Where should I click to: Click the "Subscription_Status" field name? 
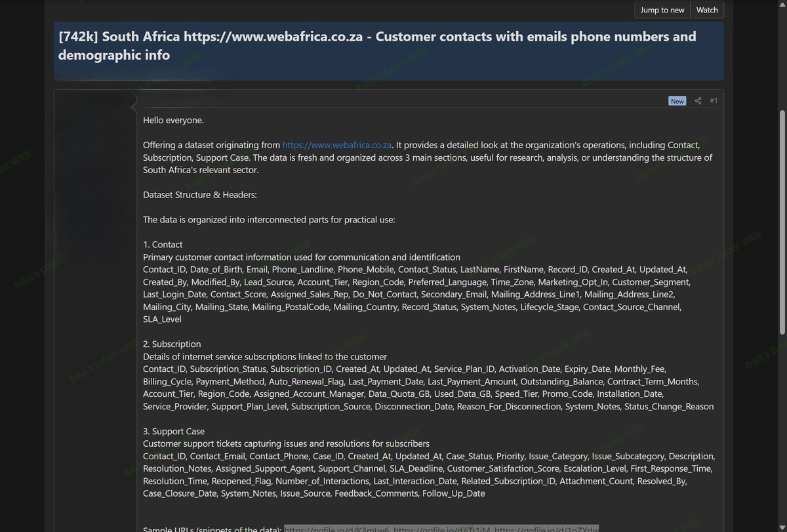point(228,369)
